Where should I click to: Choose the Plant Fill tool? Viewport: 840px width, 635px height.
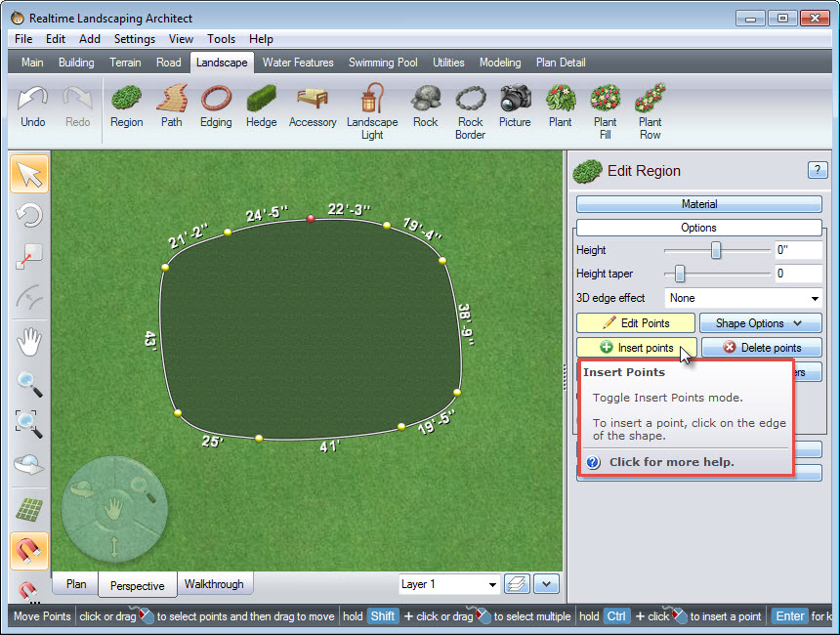tap(606, 112)
